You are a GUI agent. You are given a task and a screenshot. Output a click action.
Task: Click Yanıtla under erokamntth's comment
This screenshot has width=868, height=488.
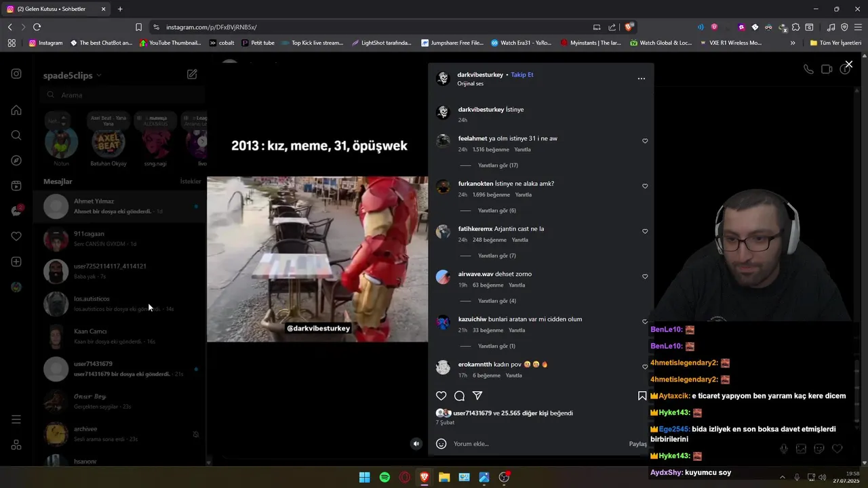[513, 375]
